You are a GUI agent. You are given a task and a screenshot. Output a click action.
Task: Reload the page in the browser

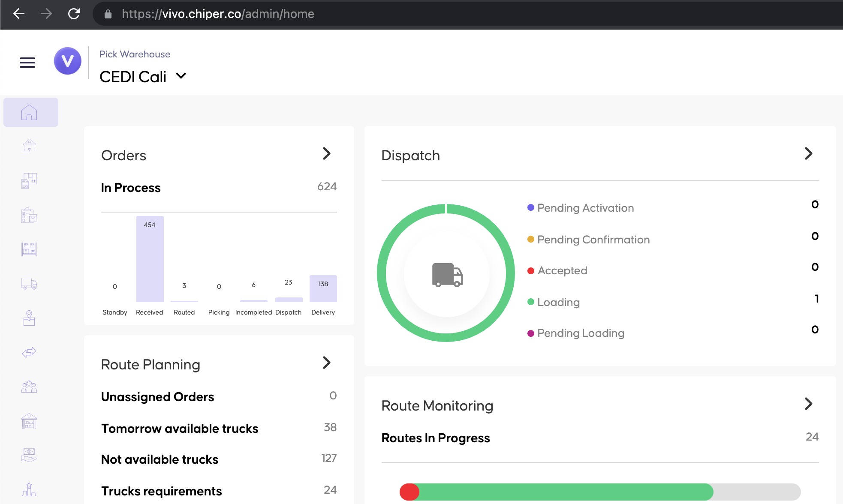click(x=74, y=14)
